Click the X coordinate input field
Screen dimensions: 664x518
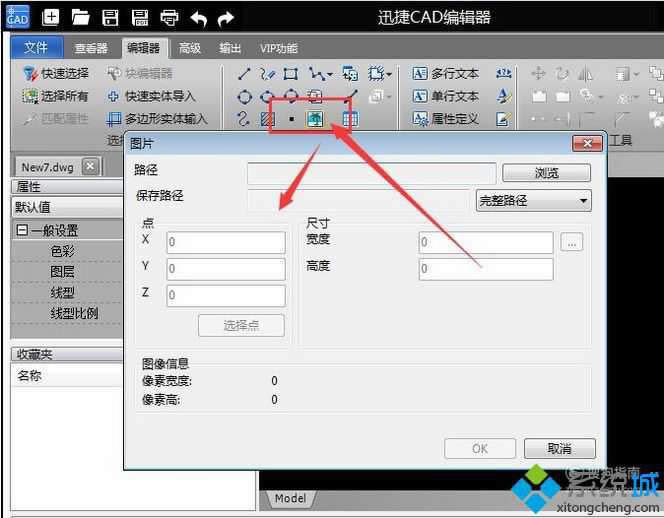click(x=226, y=242)
